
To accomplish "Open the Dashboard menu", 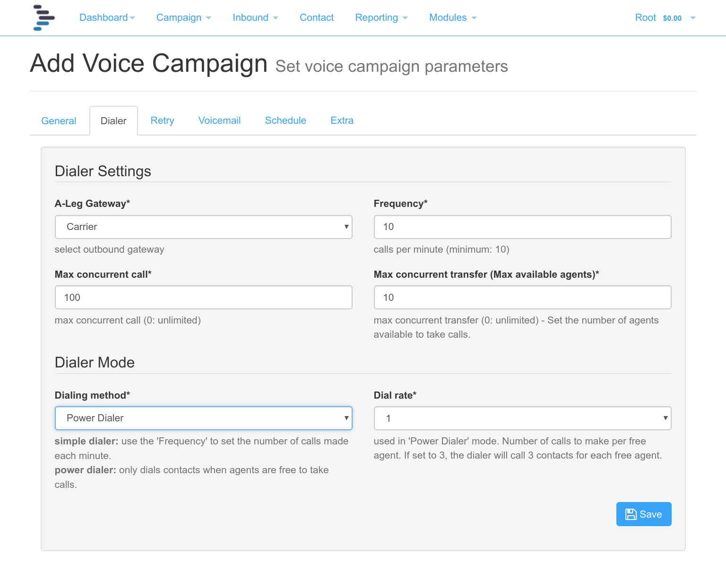I will [x=106, y=17].
